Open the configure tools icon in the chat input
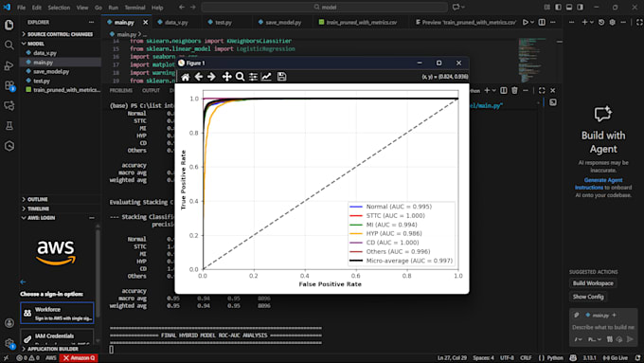 click(x=610, y=339)
